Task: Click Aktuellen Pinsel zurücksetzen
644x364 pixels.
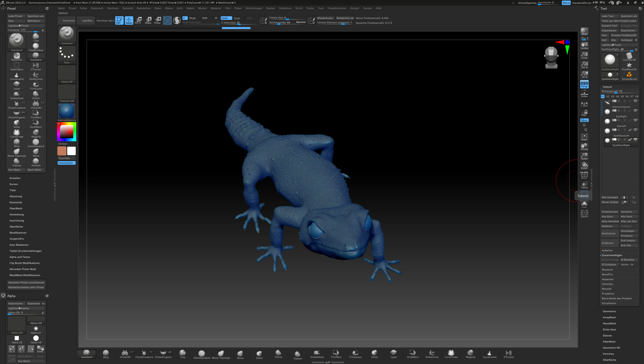Action: [x=26, y=282]
